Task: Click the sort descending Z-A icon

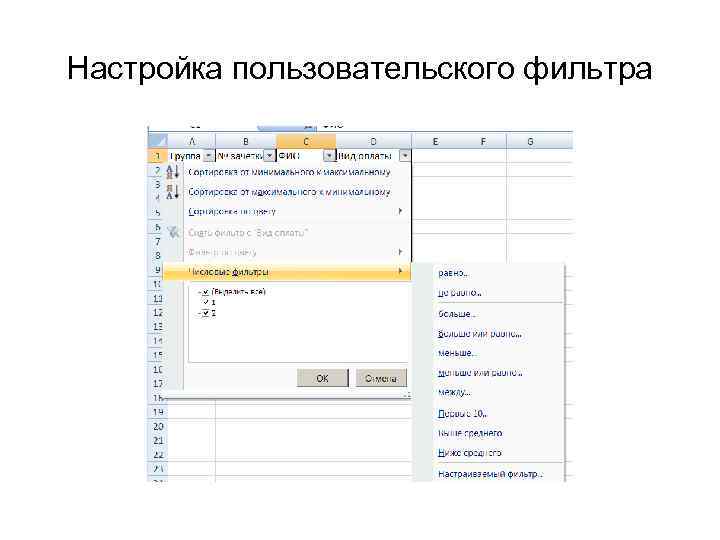Action: tap(172, 192)
